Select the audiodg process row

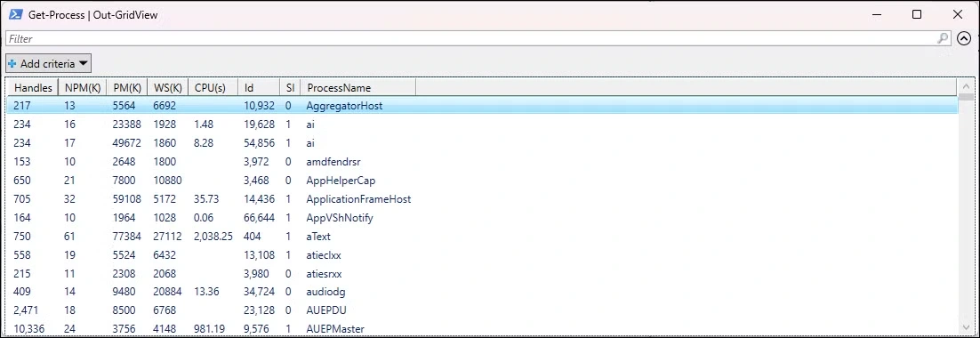[x=482, y=292]
